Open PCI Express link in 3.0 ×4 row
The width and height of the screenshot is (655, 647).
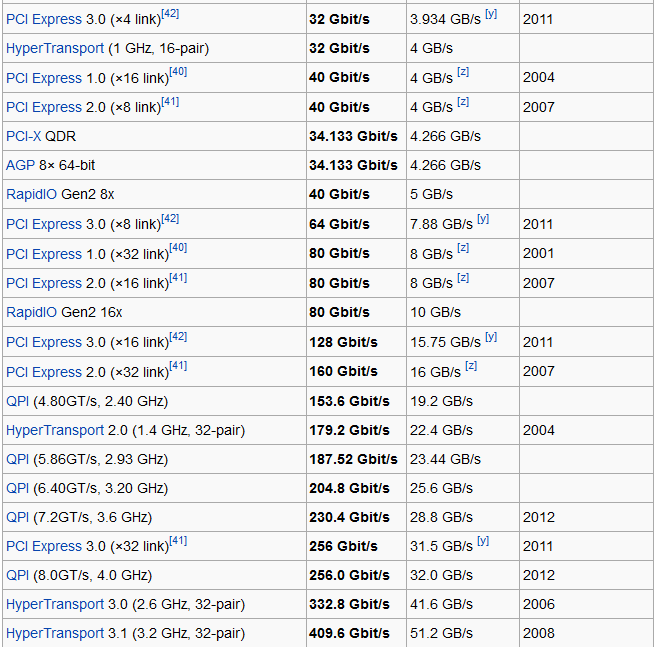(x=44, y=19)
